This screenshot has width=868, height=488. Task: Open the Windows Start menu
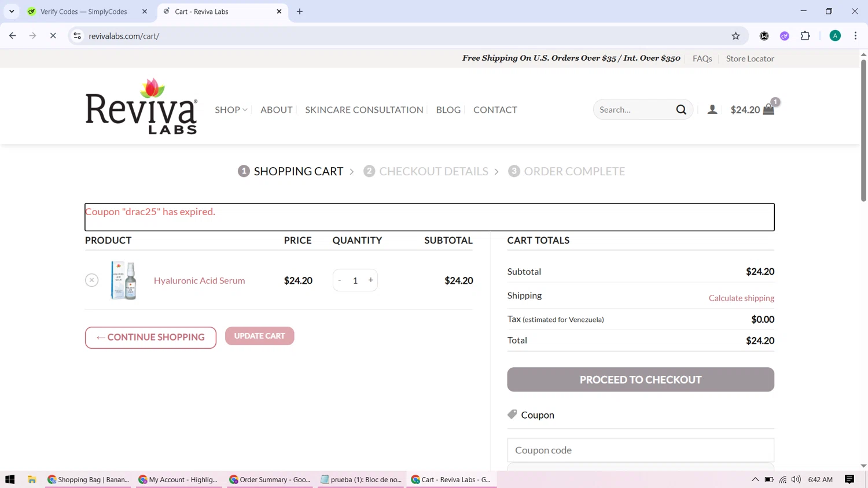10,479
